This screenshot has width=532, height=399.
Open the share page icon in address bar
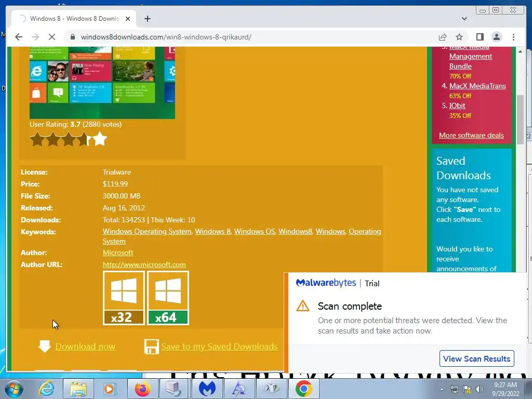coord(443,37)
